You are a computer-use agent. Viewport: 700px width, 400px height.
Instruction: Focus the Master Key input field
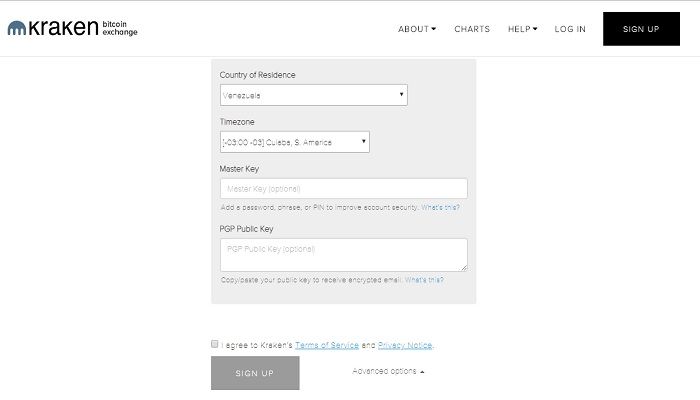[x=343, y=189]
